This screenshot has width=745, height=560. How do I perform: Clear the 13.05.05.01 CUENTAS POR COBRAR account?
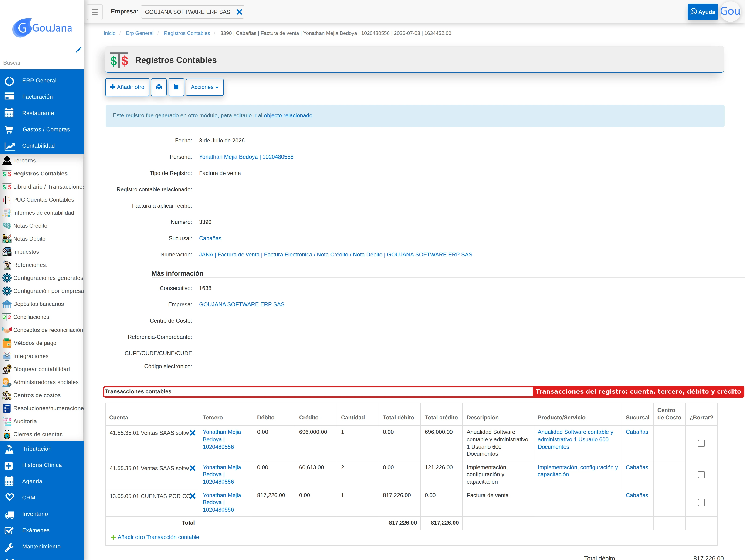(193, 496)
